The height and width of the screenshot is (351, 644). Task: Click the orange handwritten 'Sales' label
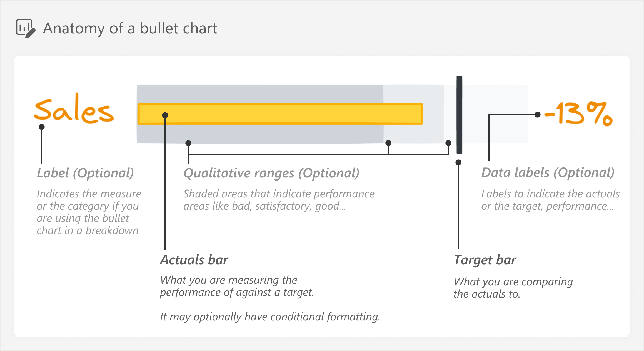(x=74, y=108)
